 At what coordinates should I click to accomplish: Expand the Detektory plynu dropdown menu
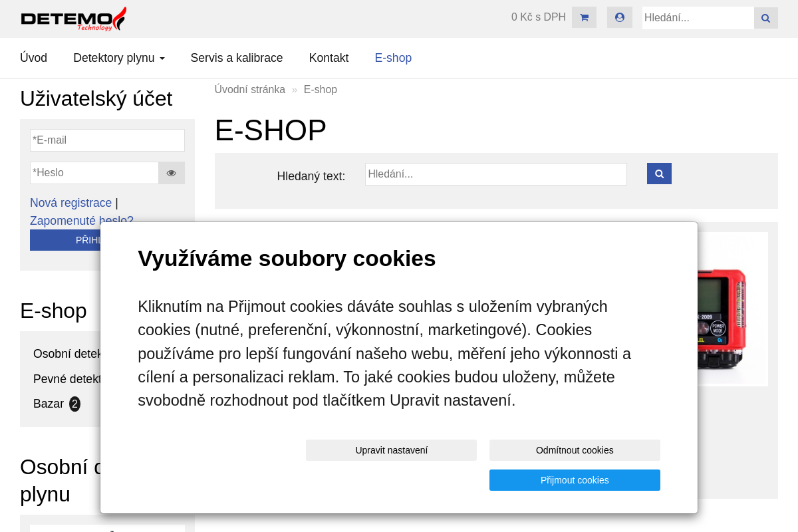click(x=119, y=58)
